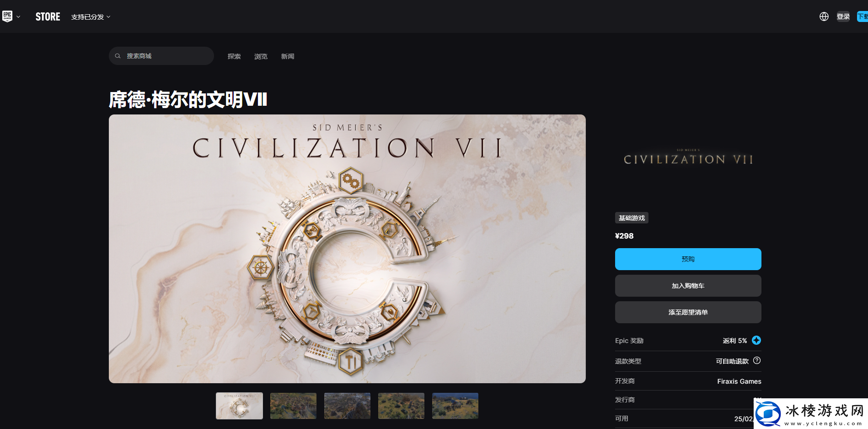
Task: Click the Epic rewards blue star icon
Action: (756, 340)
